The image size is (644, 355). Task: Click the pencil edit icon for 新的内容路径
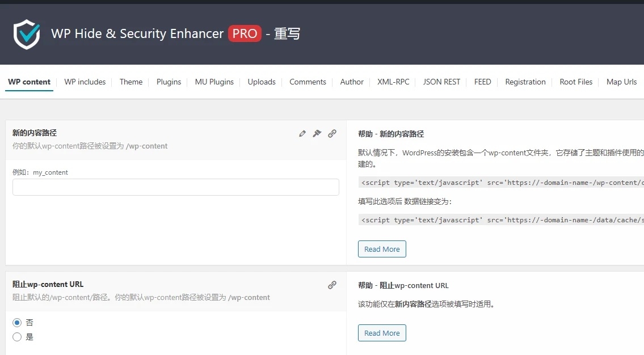coord(302,133)
